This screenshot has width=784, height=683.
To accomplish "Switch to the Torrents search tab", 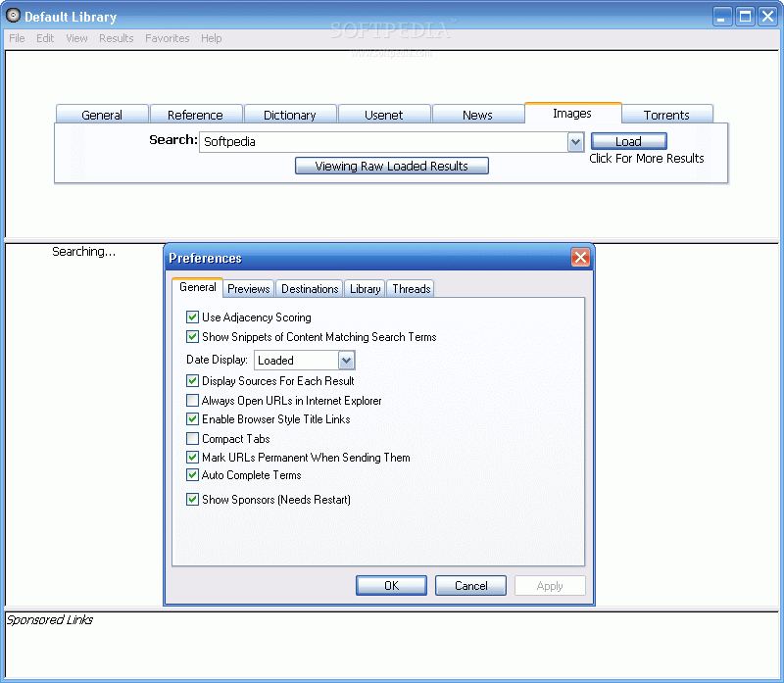I will (666, 115).
